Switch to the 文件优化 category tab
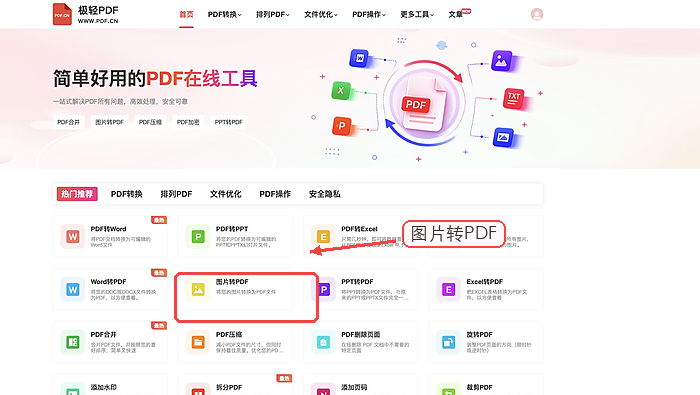This screenshot has height=395, width=700. click(225, 194)
